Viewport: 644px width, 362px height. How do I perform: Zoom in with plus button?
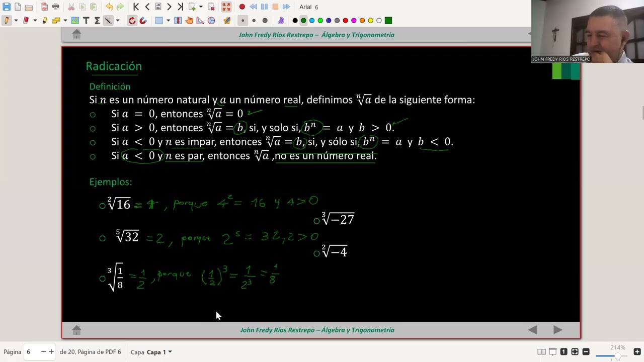pyautogui.click(x=637, y=351)
